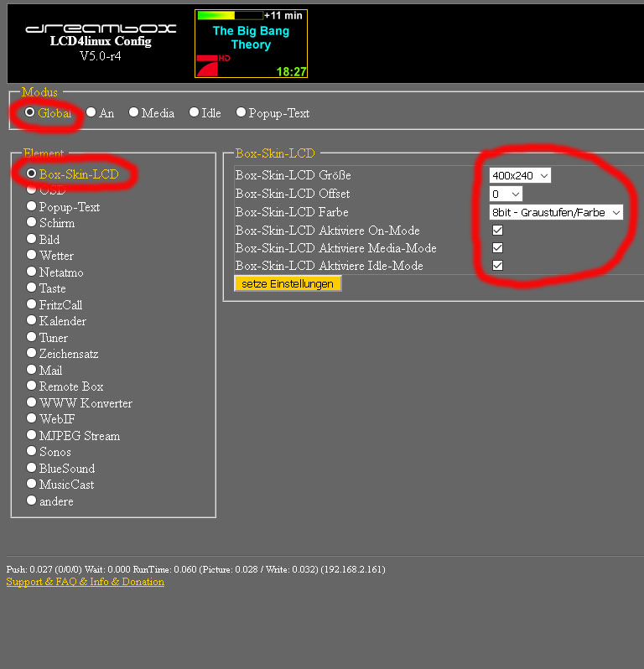Click the Dreambox logo in the header
644x669 pixels.
(101, 29)
